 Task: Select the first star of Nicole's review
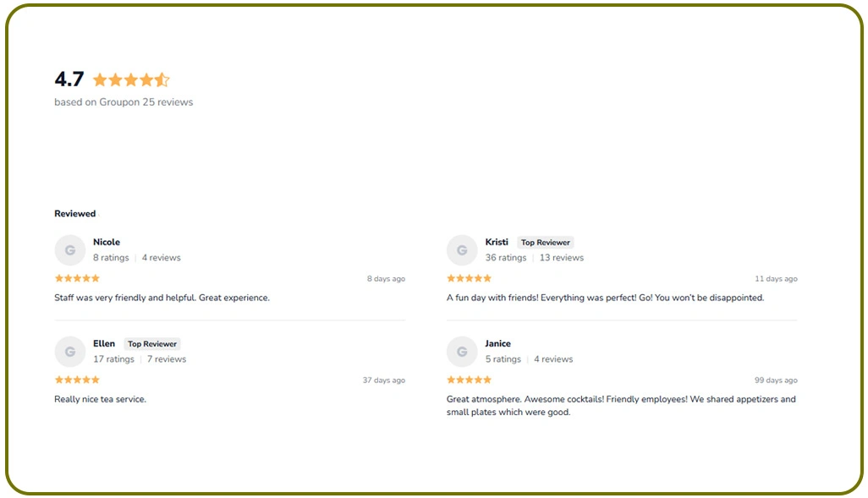point(58,278)
